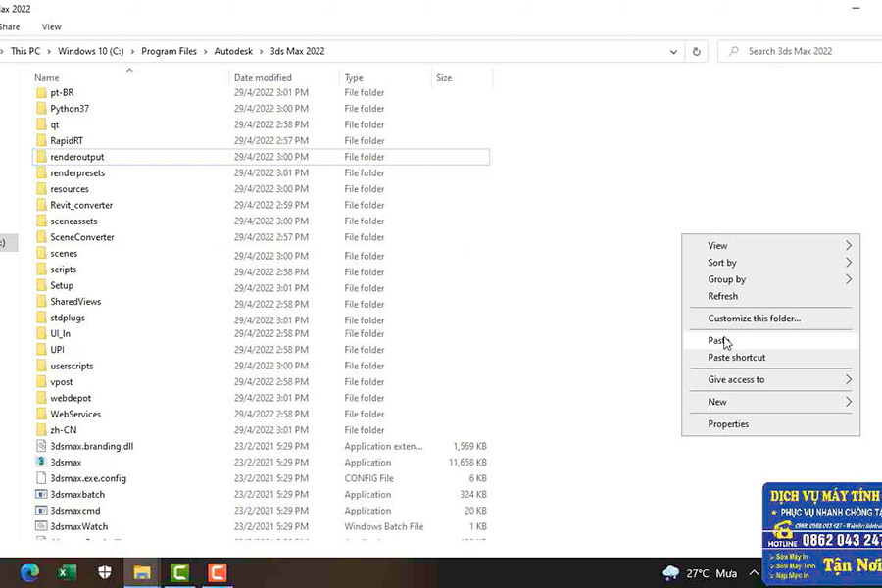Screen dimensions: 882x588
Task: Select the UI_ln folder name
Action: pyautogui.click(x=60, y=333)
